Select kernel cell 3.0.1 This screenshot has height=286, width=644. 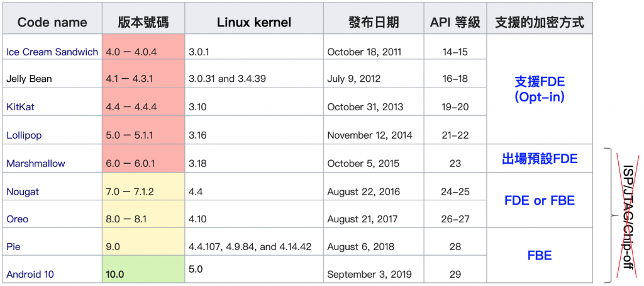pos(254,47)
